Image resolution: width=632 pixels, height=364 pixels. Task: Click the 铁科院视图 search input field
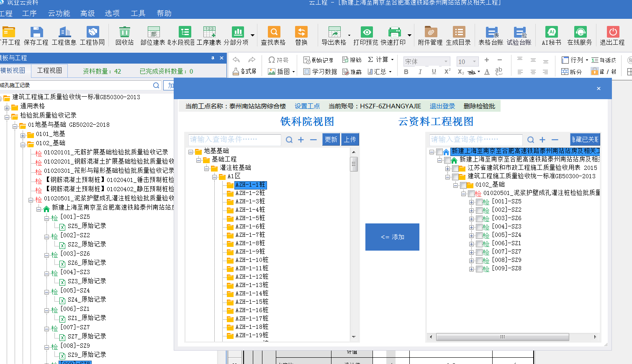pyautogui.click(x=234, y=139)
